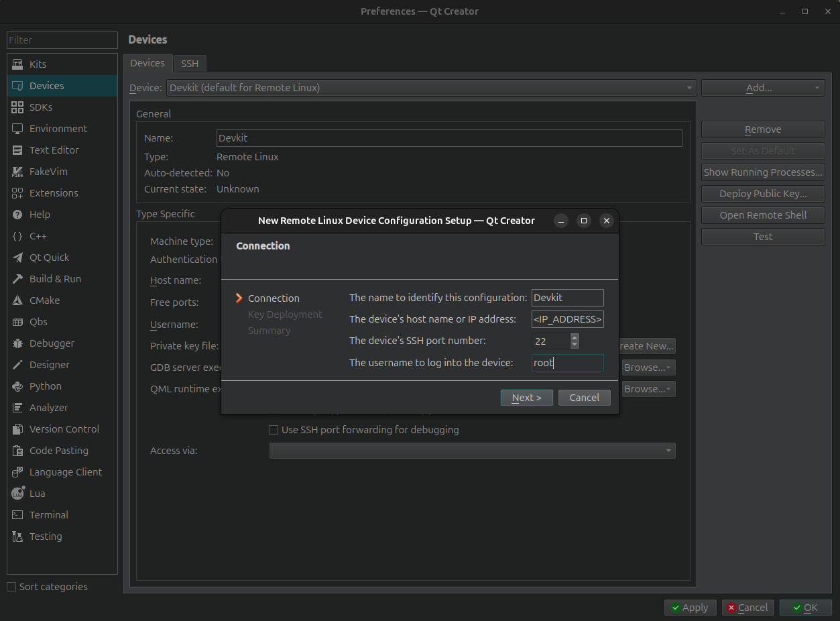
Task: Expand the Access via combo box
Action: 472,451
